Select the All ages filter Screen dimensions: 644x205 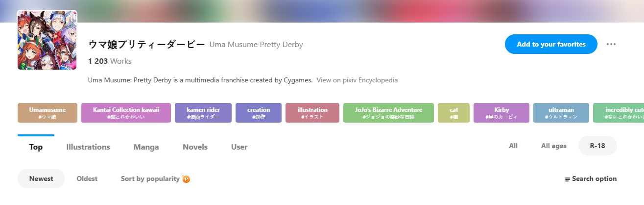point(554,146)
